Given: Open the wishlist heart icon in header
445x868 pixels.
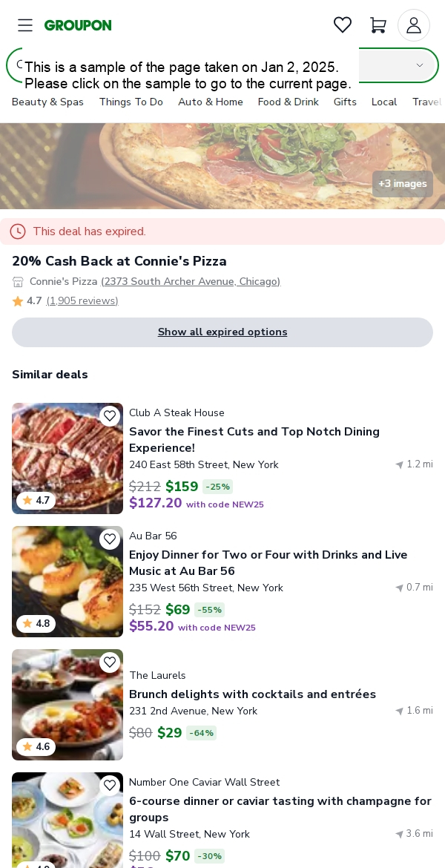Looking at the screenshot, I should pyautogui.click(x=343, y=25).
